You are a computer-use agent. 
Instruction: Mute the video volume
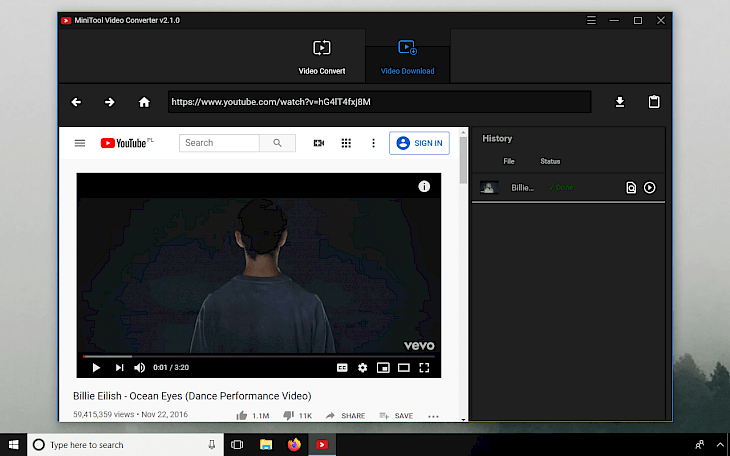tap(140, 368)
